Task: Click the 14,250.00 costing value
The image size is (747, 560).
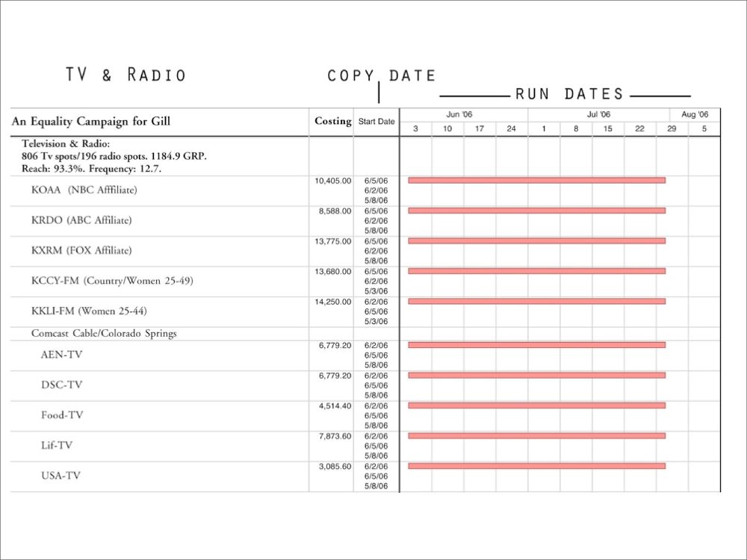Action: (x=333, y=302)
